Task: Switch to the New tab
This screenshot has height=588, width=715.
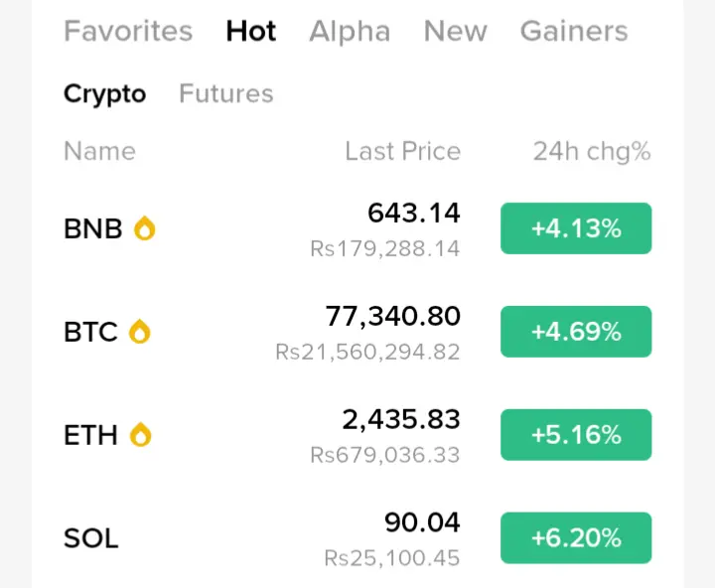Action: click(x=455, y=31)
